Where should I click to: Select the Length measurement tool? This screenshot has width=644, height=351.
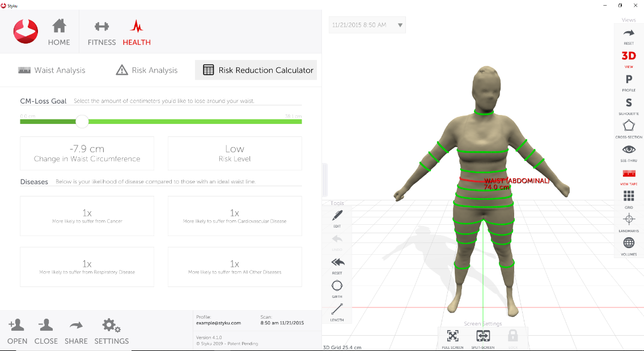[337, 311]
